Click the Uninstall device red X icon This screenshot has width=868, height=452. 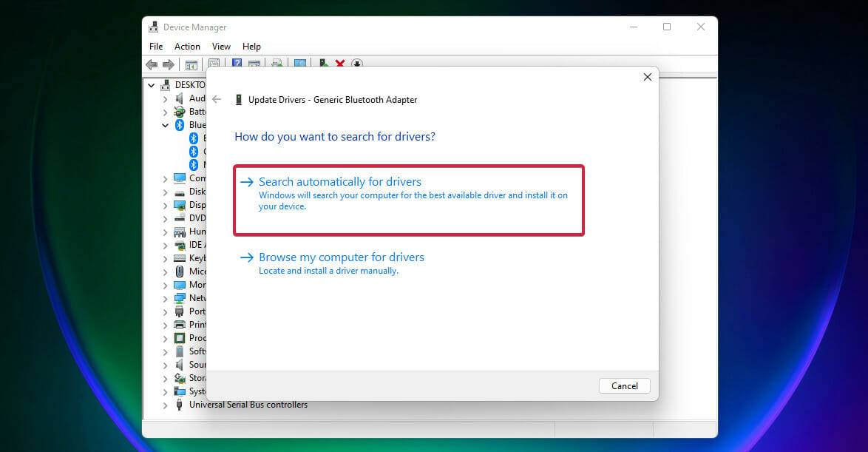click(339, 64)
